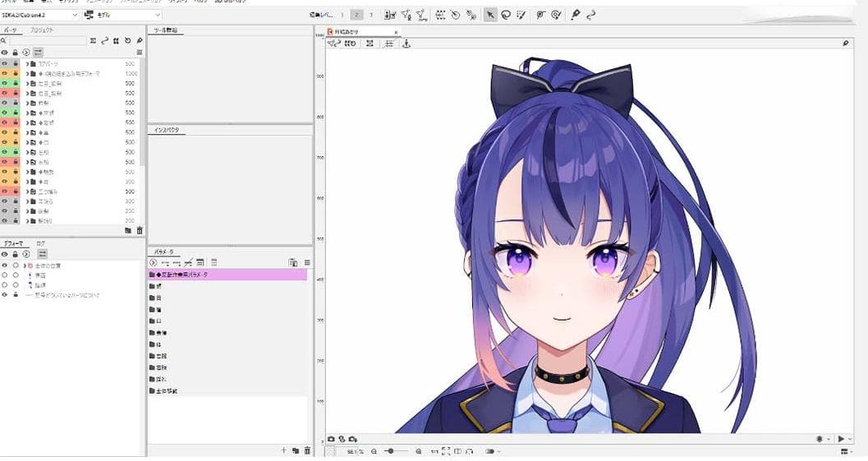The width and height of the screenshot is (868, 461).
Task: Expand the 全体の位置 deformer tree row
Action: click(x=25, y=265)
